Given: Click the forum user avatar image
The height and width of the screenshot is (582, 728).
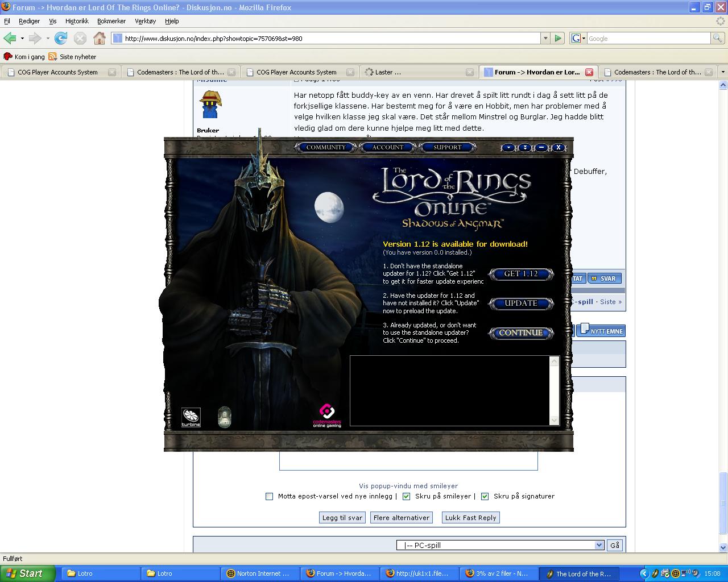Looking at the screenshot, I should [x=210, y=104].
